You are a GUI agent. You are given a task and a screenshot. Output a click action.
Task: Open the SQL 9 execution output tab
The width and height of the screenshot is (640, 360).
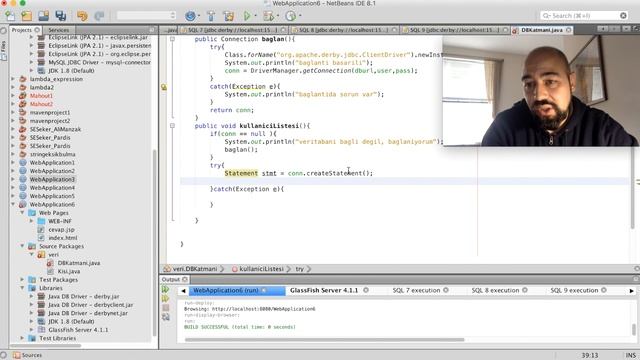pyautogui.click(x=574, y=290)
